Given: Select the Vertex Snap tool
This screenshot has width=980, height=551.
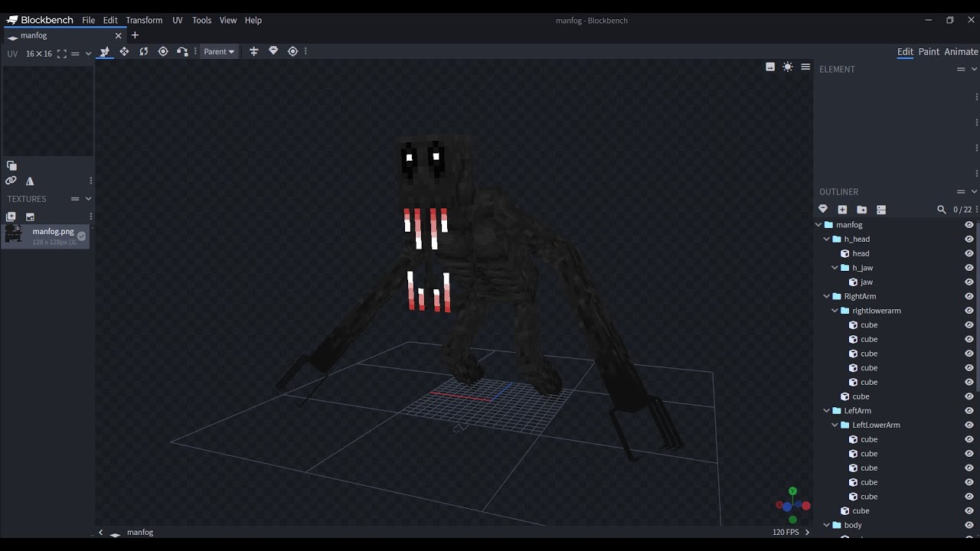Looking at the screenshot, I should 182,51.
